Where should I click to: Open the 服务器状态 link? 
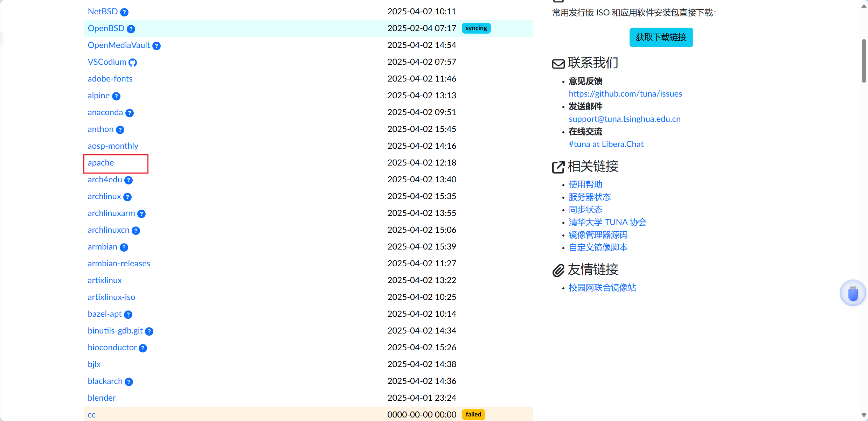click(x=589, y=197)
